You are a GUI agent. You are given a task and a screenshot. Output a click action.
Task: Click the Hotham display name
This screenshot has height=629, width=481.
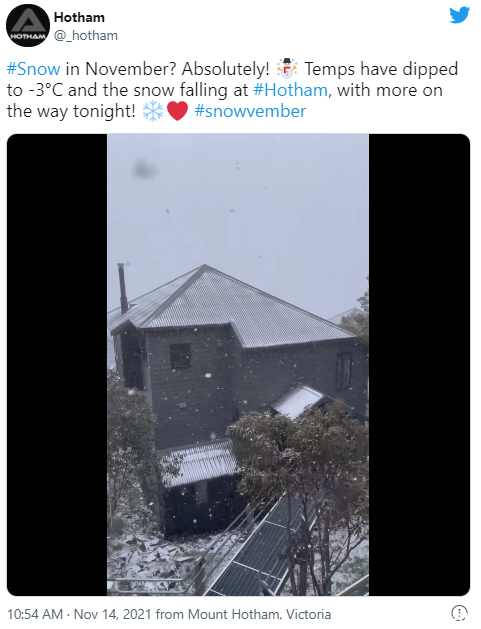pyautogui.click(x=79, y=17)
